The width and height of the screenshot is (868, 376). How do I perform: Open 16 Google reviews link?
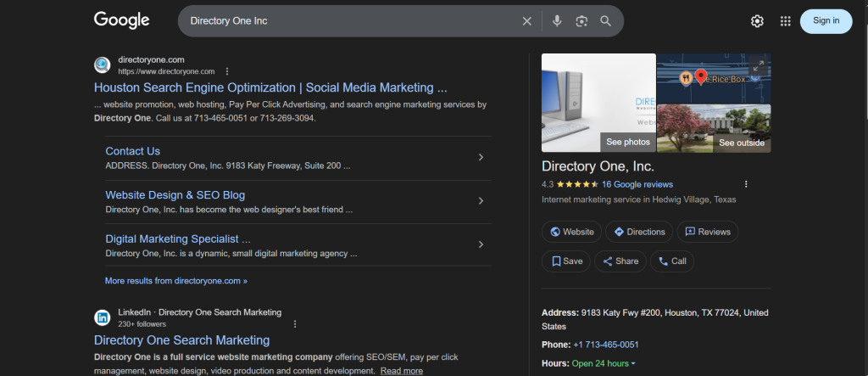tap(637, 184)
